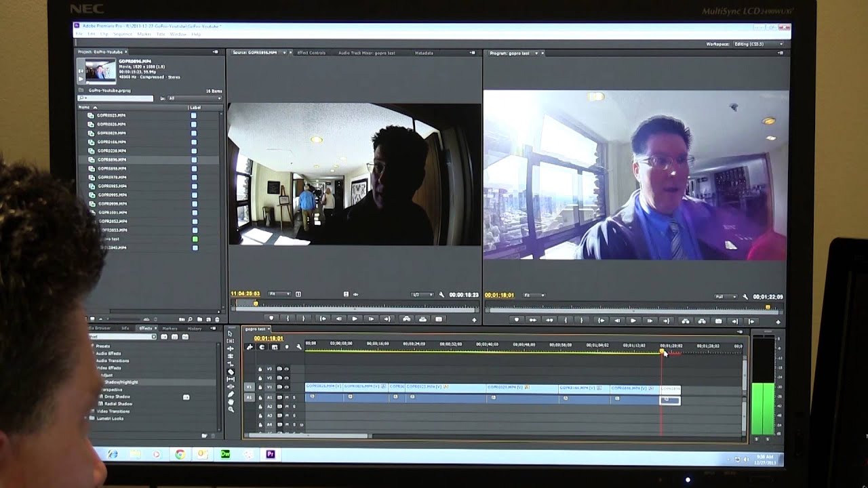Click the Program monitor settings wrench
The height and width of the screenshot is (488, 868).
(745, 296)
